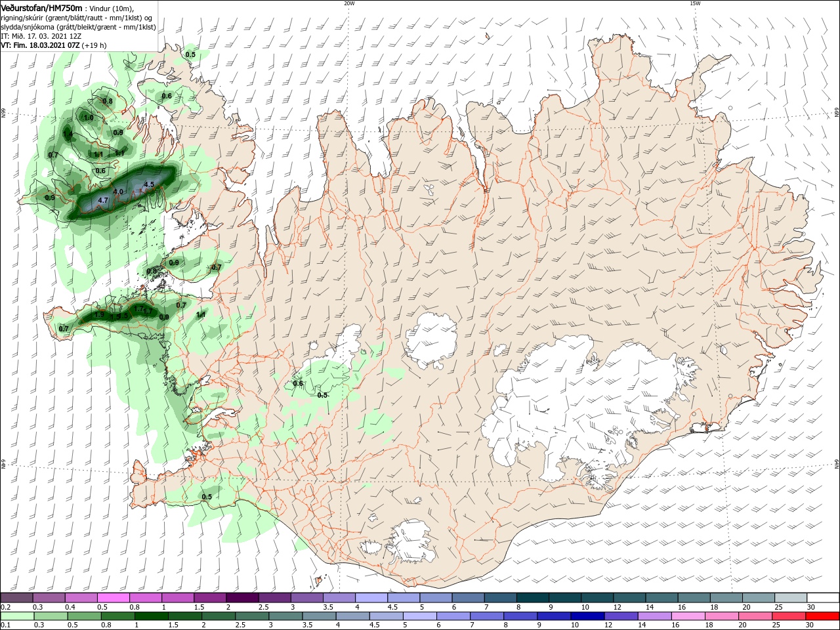Select the medium green swatch between 0.5 and 0.8

[x=86, y=616]
